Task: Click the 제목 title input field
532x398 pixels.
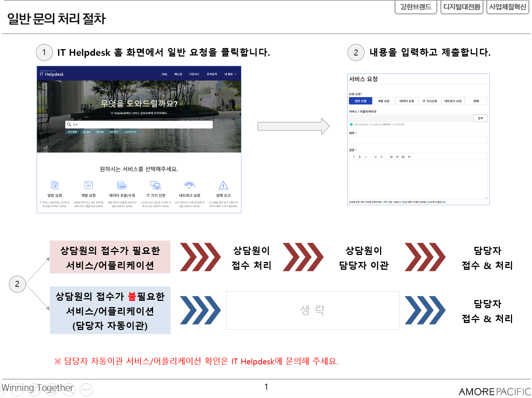Action: point(418,140)
